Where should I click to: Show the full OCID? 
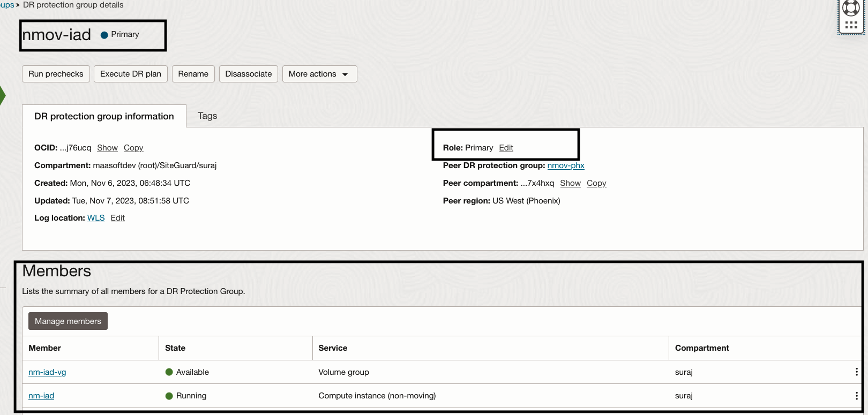tap(107, 148)
